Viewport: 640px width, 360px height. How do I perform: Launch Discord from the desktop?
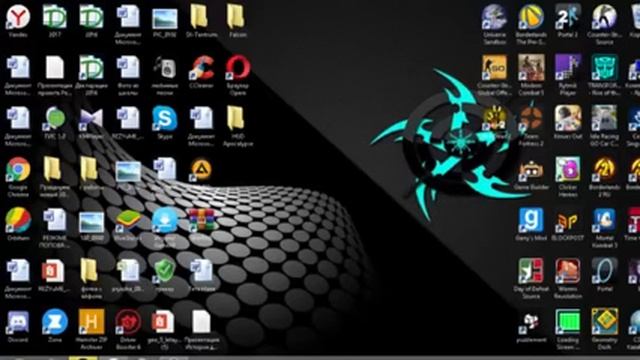click(18, 322)
